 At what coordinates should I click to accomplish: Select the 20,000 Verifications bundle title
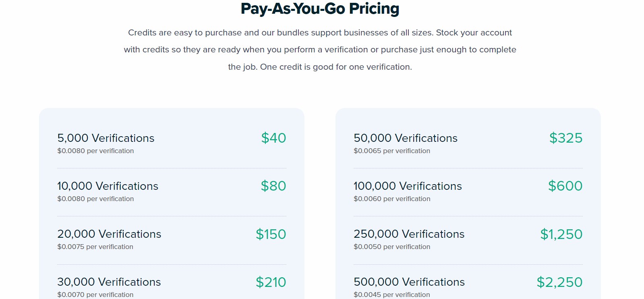pos(109,234)
